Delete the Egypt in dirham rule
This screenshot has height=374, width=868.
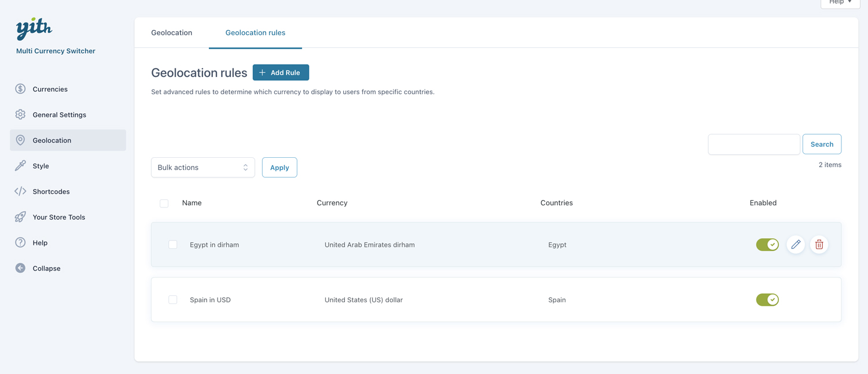pyautogui.click(x=819, y=245)
